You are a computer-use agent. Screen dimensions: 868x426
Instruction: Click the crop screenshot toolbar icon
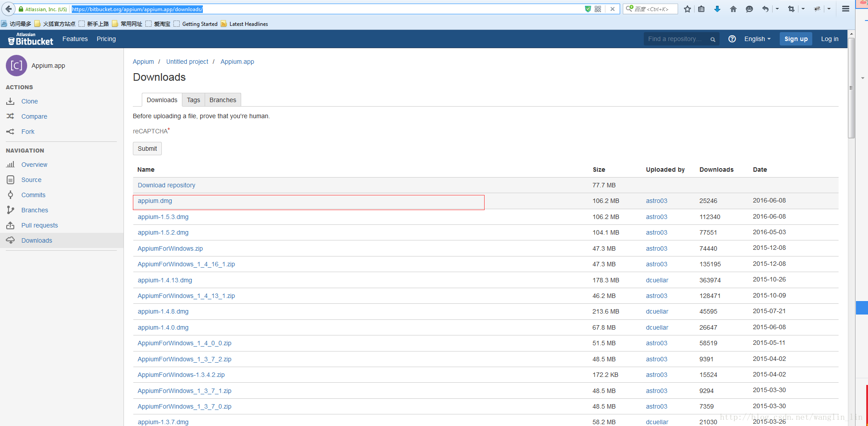pyautogui.click(x=791, y=9)
